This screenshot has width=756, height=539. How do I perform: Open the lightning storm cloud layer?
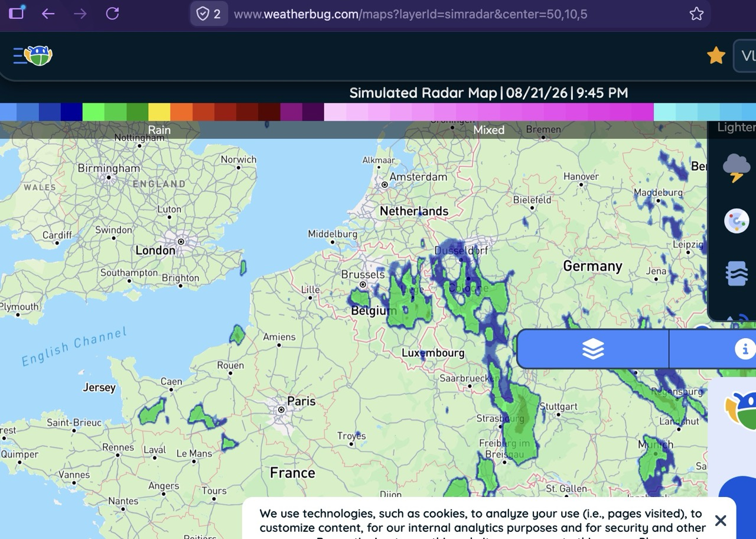737,168
